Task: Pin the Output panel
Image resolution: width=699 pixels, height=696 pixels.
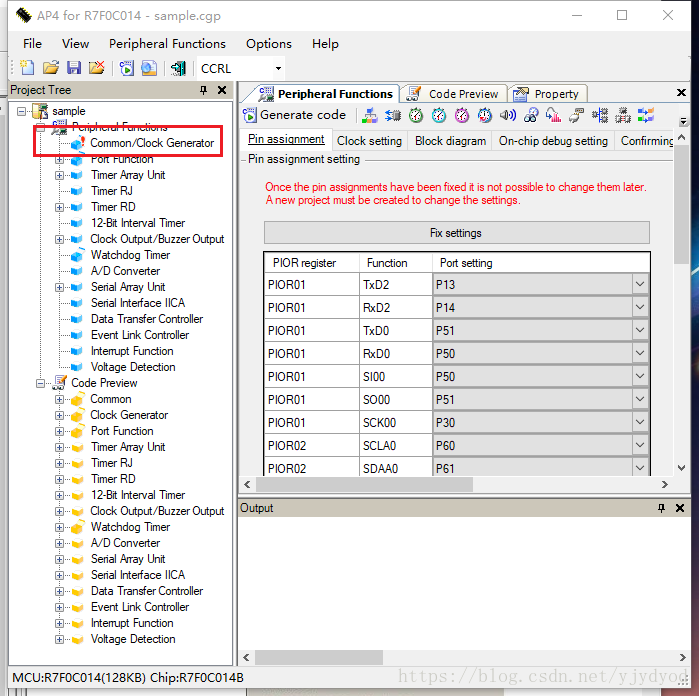Action: coord(661,508)
